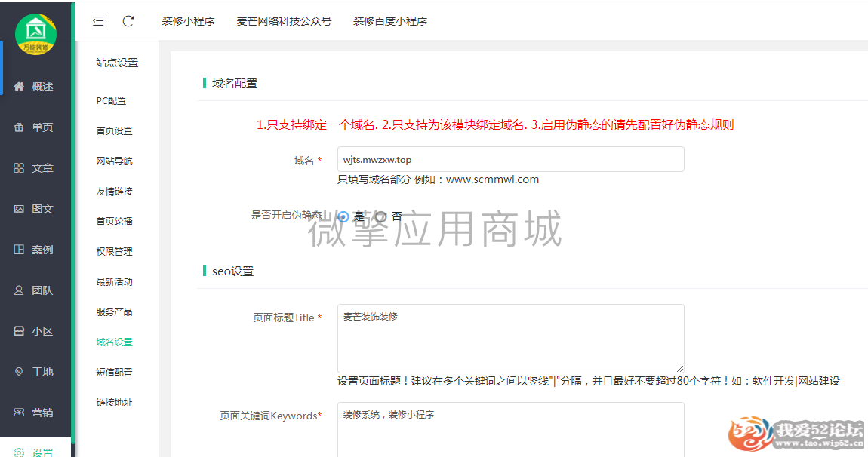Switch to 装修小程序 top tab
The image size is (868, 457).
tap(188, 21)
